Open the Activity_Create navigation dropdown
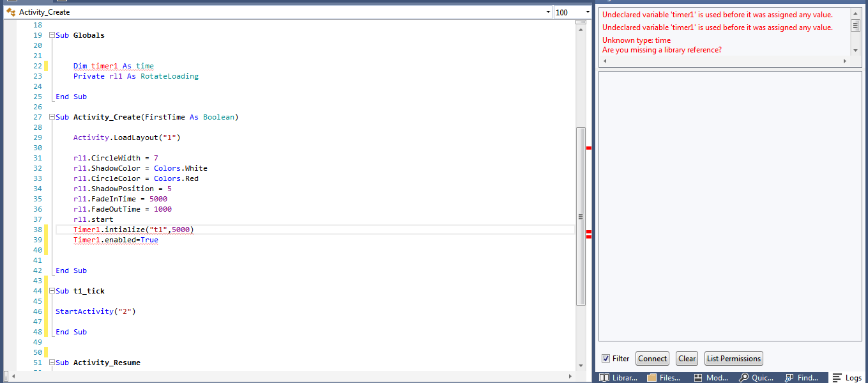The image size is (868, 383). pyautogui.click(x=548, y=12)
